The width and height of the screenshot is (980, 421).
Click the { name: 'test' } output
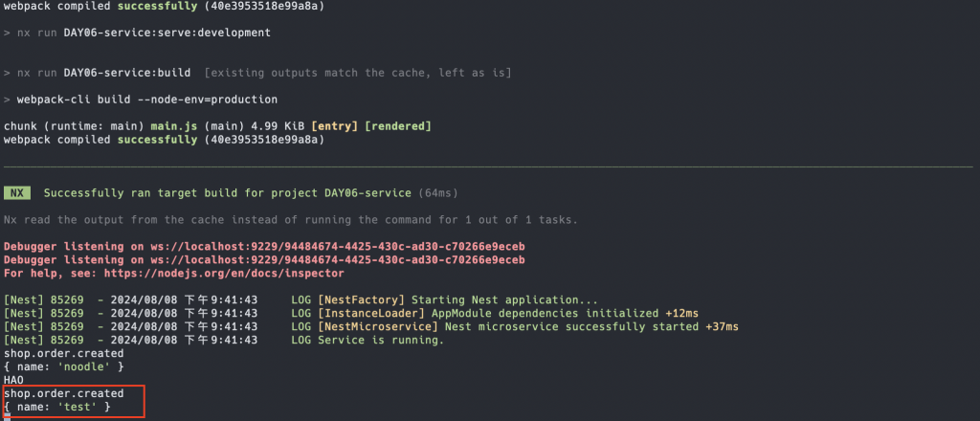pyautogui.click(x=56, y=408)
